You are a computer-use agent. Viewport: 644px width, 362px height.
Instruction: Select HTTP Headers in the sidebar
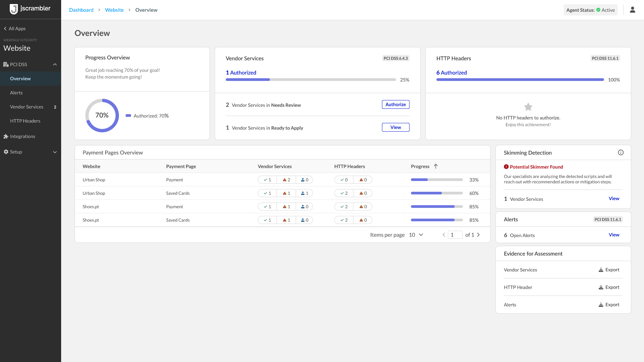(25, 121)
